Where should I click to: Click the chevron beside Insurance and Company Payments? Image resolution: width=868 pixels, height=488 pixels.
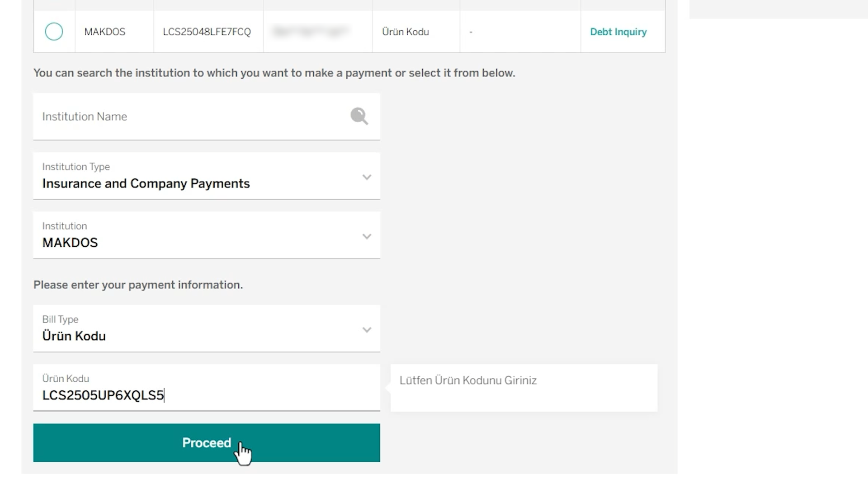tap(367, 177)
